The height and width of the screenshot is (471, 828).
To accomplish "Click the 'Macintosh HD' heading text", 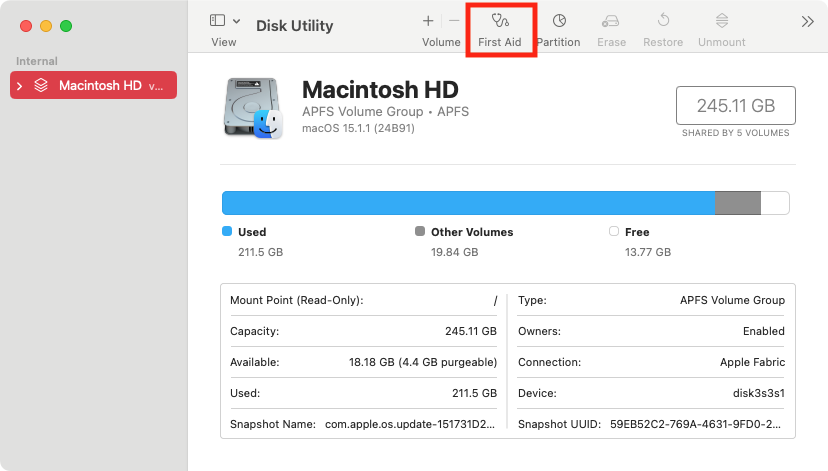I will click(380, 90).
